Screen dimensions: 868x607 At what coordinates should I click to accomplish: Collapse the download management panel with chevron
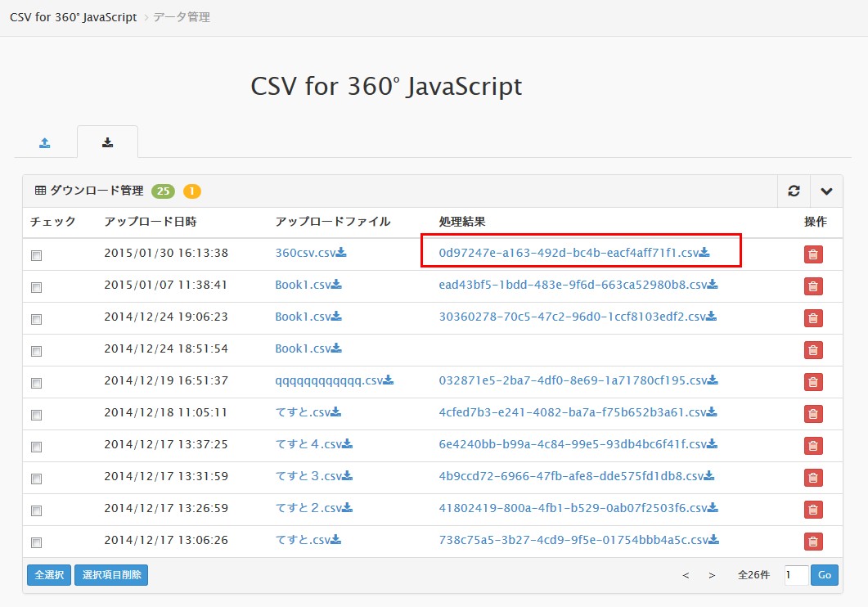(x=826, y=191)
